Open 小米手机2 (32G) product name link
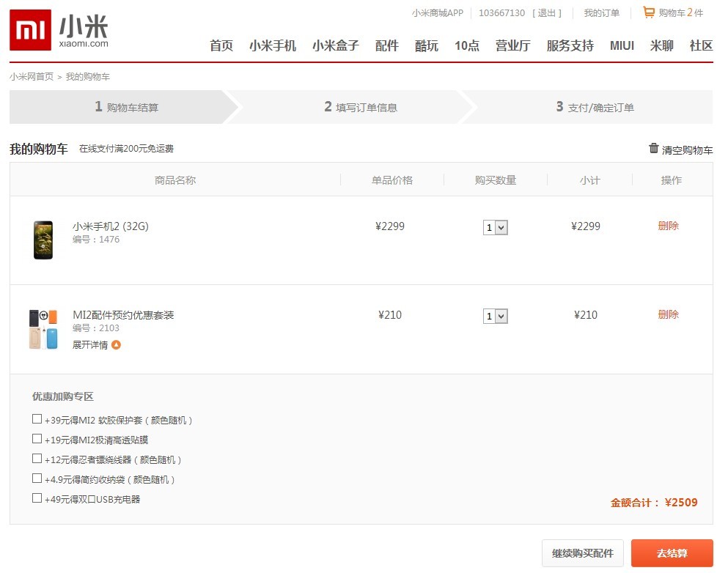Viewport: 728px width, 573px height. coord(111,226)
